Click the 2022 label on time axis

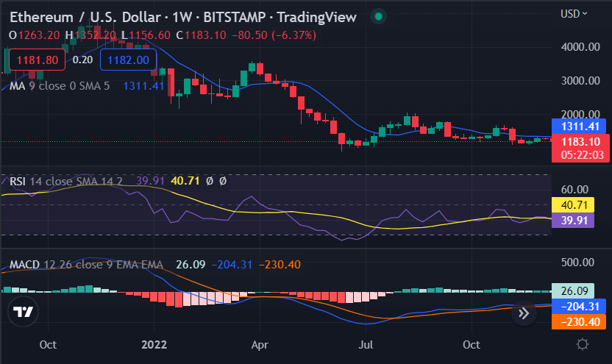[x=154, y=344]
